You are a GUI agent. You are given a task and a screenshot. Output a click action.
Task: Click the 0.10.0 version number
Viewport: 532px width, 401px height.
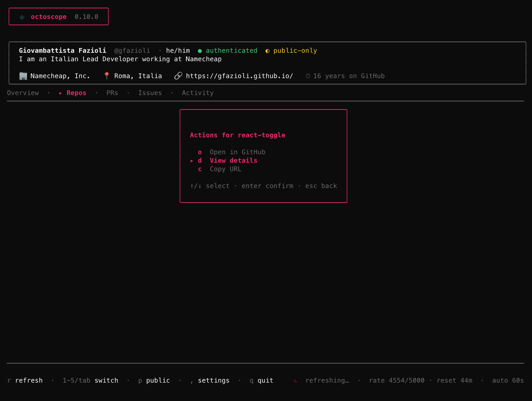[86, 17]
